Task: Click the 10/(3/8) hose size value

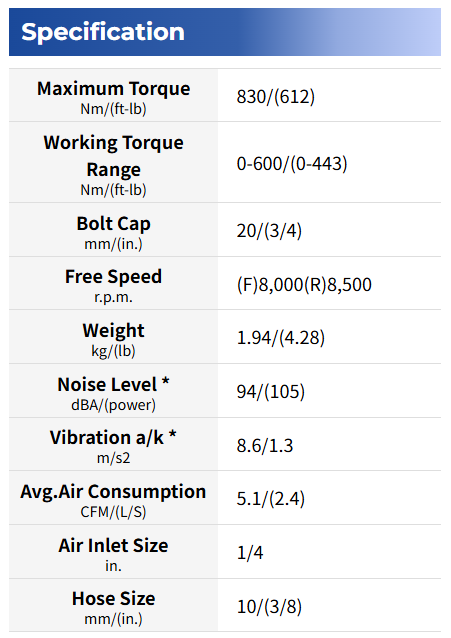Action: pyautogui.click(x=269, y=607)
